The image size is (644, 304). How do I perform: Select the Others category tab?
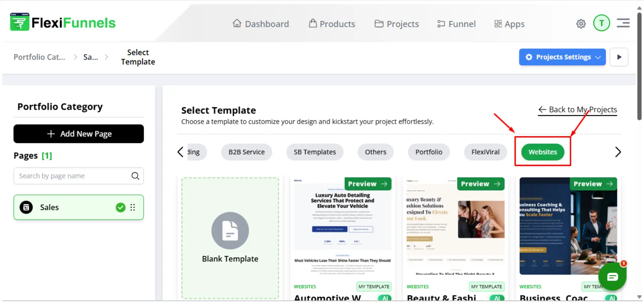pos(375,152)
